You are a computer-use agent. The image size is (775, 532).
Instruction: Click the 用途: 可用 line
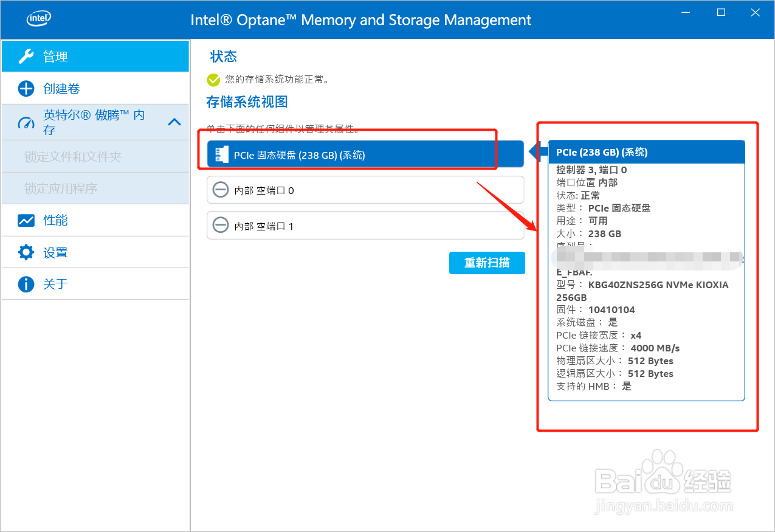[582, 221]
